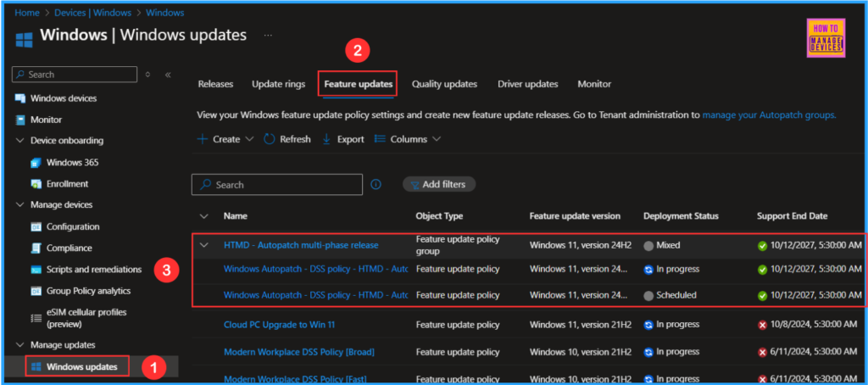
Task: Select the Feature updates tab
Action: point(359,84)
